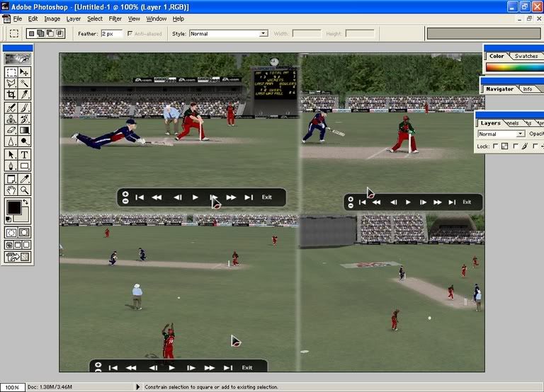Check the lock image pixels box
The image size is (544, 392).
coord(515,146)
